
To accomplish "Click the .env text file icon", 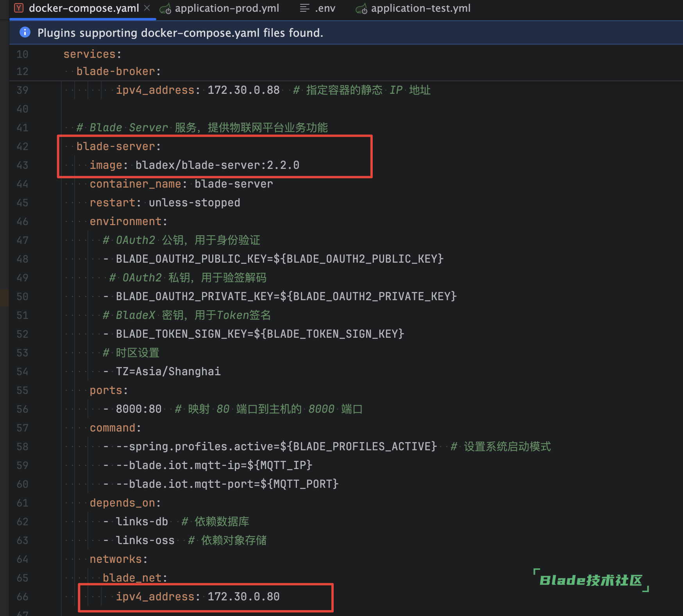I will (x=304, y=8).
